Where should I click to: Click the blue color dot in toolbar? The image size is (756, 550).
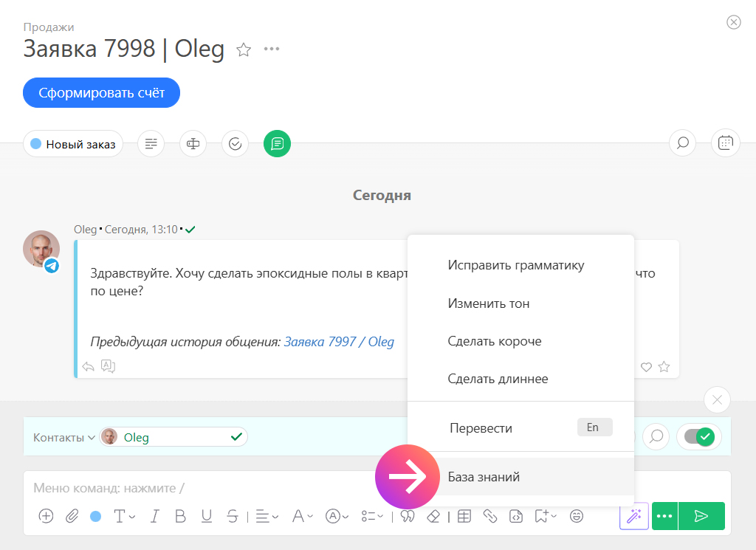(x=95, y=516)
